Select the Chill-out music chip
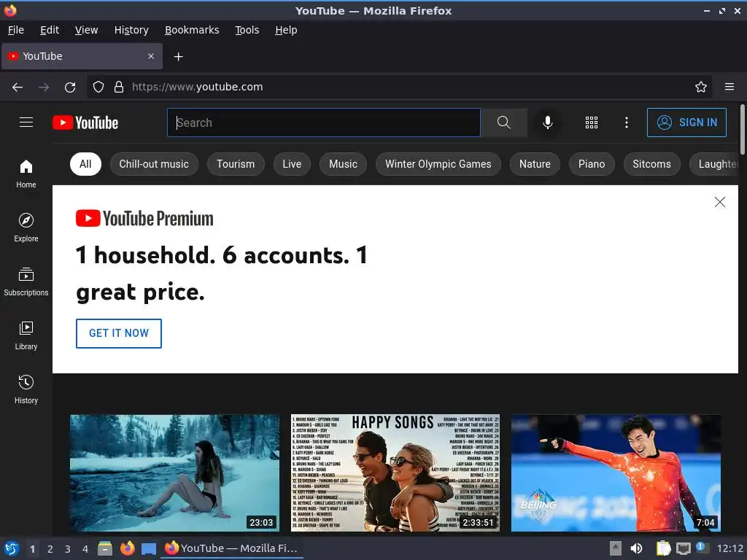Viewport: 747px width, 560px height. [154, 164]
